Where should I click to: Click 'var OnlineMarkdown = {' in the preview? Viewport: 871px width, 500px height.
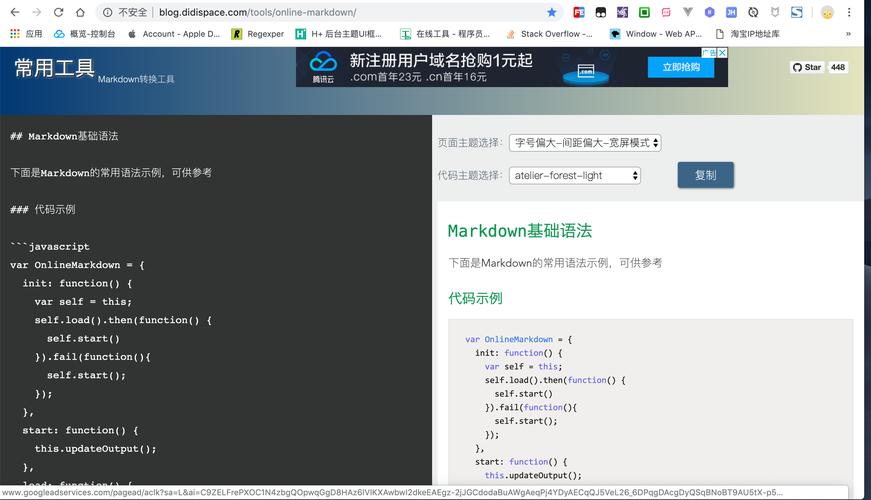pos(519,339)
